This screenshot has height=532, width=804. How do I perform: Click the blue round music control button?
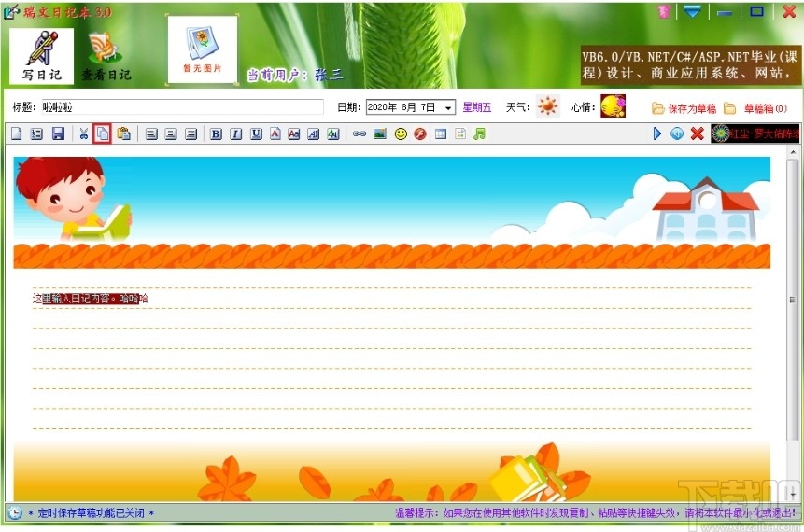coord(677,133)
